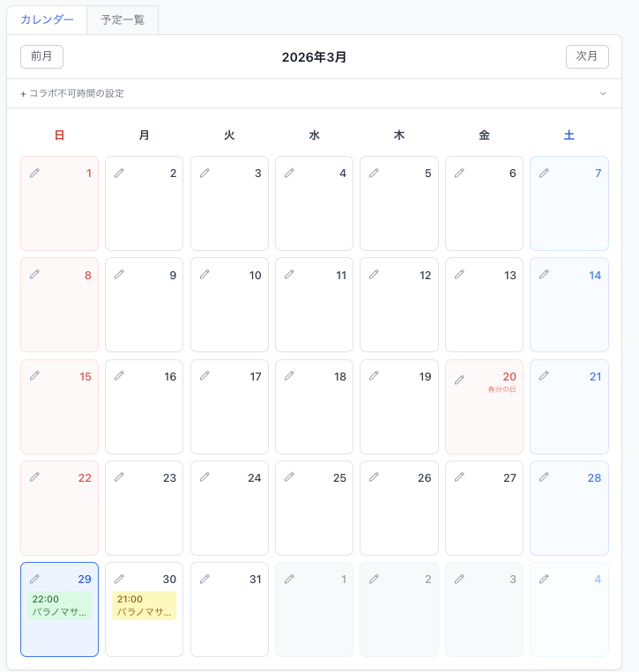
Task: Edit March 9 via pencil icon
Action: [119, 274]
